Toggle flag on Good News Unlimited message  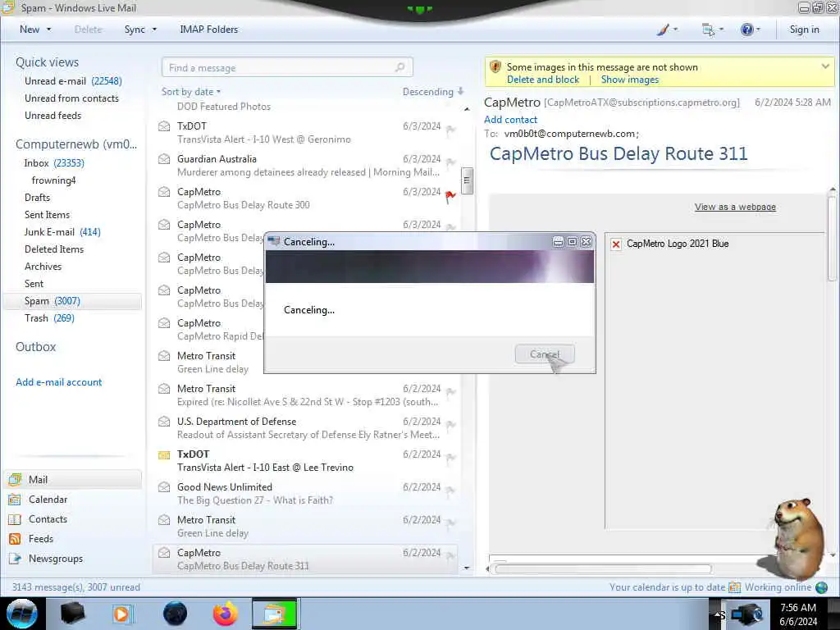[x=450, y=491]
